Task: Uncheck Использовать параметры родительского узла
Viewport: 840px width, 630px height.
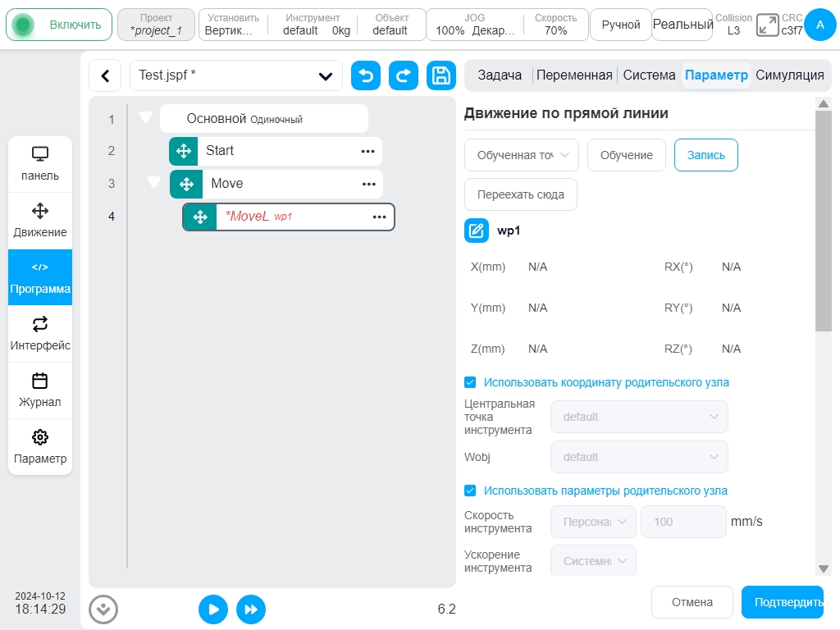Action: point(470,491)
